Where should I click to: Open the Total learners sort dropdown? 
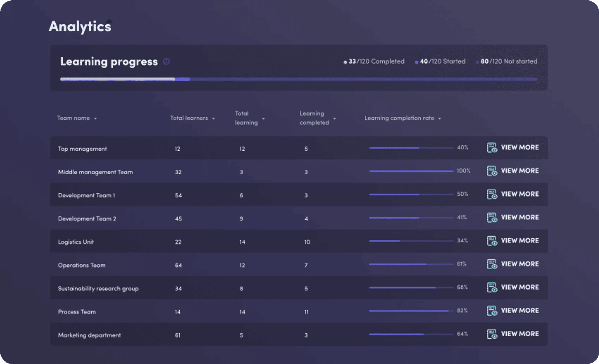(214, 119)
